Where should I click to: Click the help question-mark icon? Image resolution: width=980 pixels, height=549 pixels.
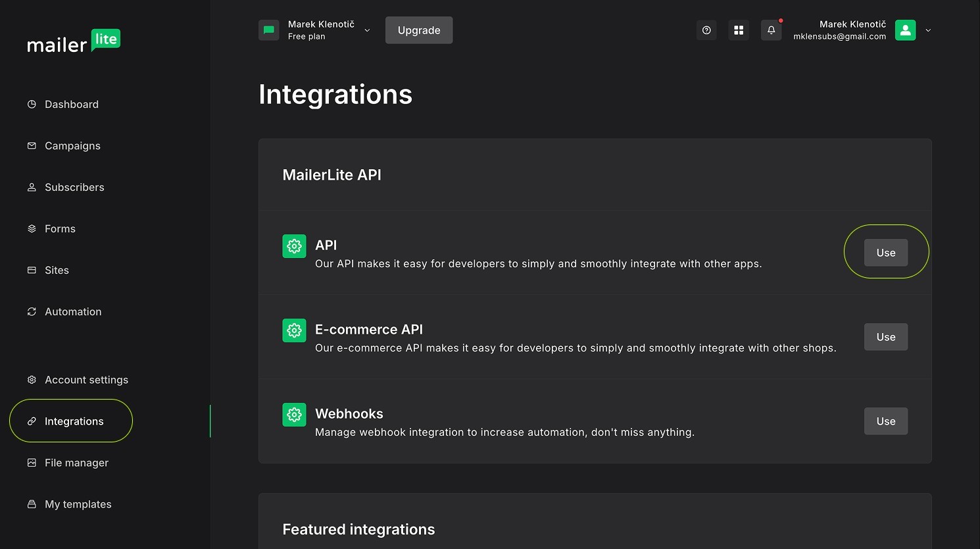point(706,30)
